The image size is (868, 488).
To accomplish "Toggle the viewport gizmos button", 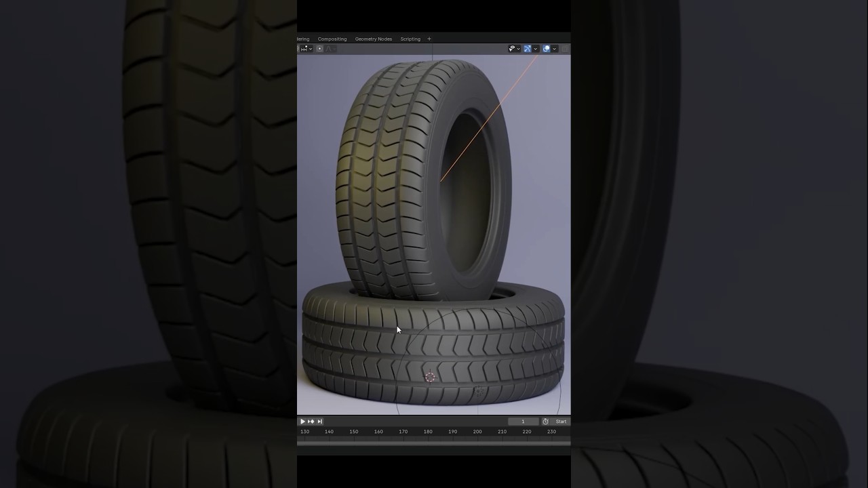I will 528,48.
